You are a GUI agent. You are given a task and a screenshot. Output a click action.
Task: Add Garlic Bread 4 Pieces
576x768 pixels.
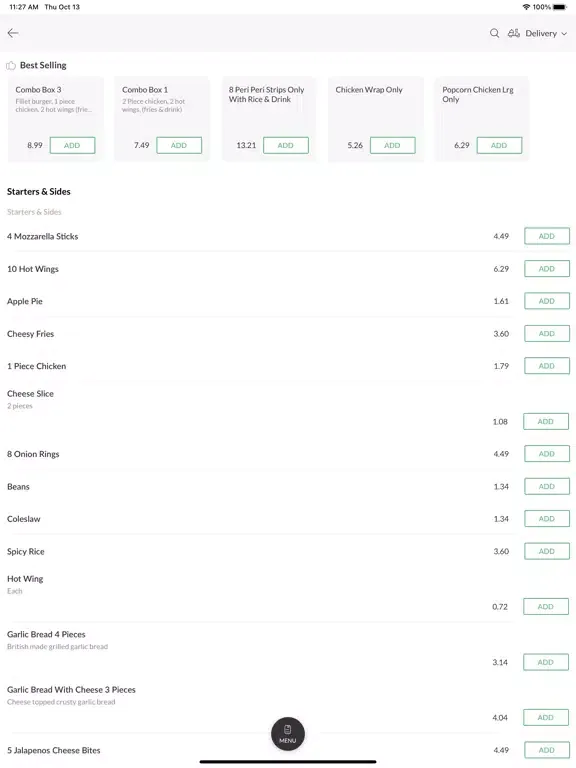click(x=546, y=662)
